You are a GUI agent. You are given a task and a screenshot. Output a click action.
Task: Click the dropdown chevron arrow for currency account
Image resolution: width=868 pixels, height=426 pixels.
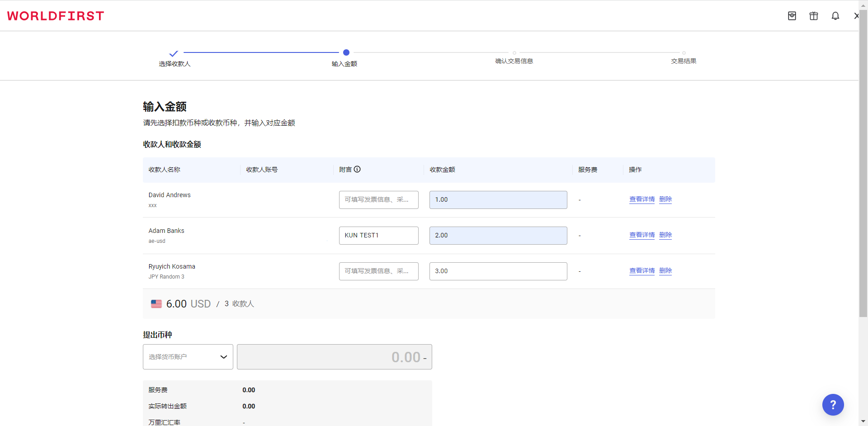223,357
